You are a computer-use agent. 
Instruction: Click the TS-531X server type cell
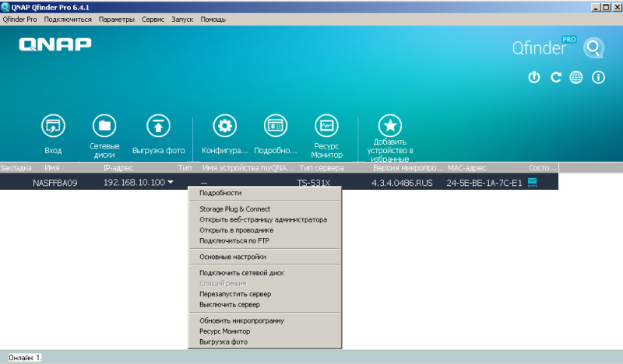click(x=314, y=183)
